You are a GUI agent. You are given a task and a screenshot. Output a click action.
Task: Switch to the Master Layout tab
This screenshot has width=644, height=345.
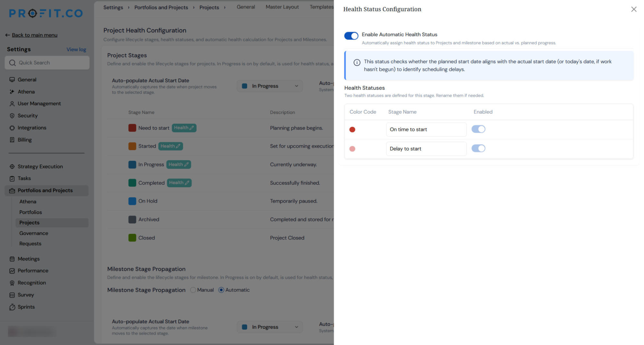[282, 7]
